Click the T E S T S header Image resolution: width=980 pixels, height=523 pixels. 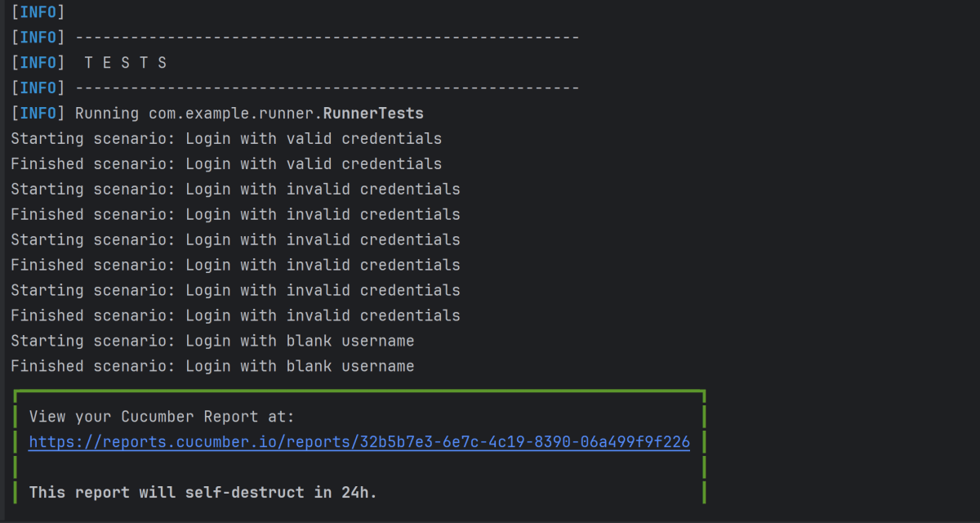click(126, 63)
